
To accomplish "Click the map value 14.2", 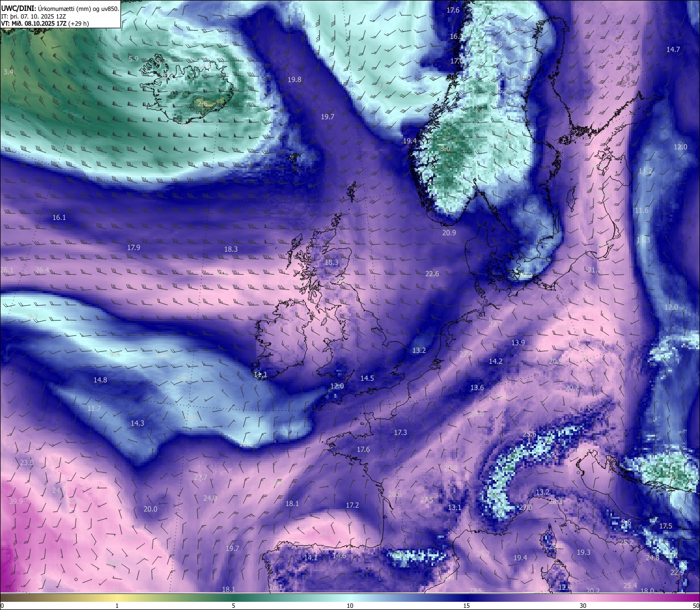I will [495, 362].
